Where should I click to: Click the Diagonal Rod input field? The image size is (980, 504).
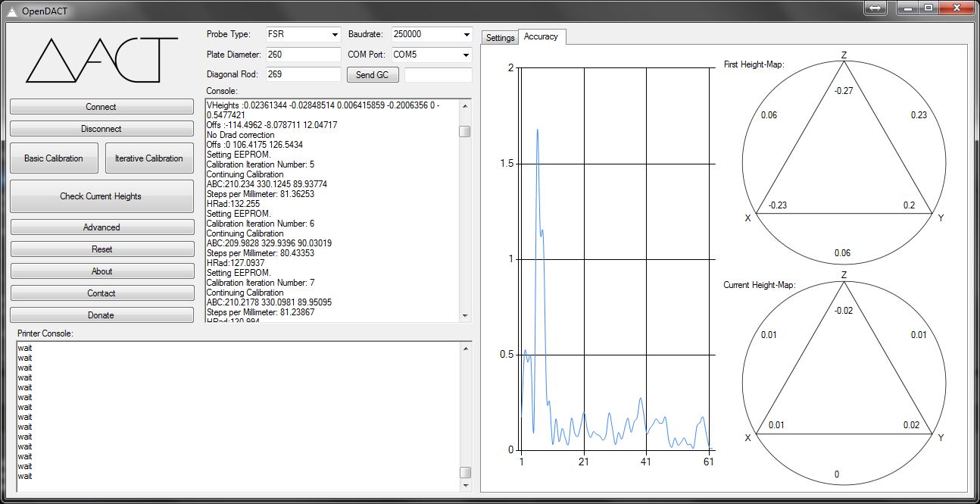(303, 74)
